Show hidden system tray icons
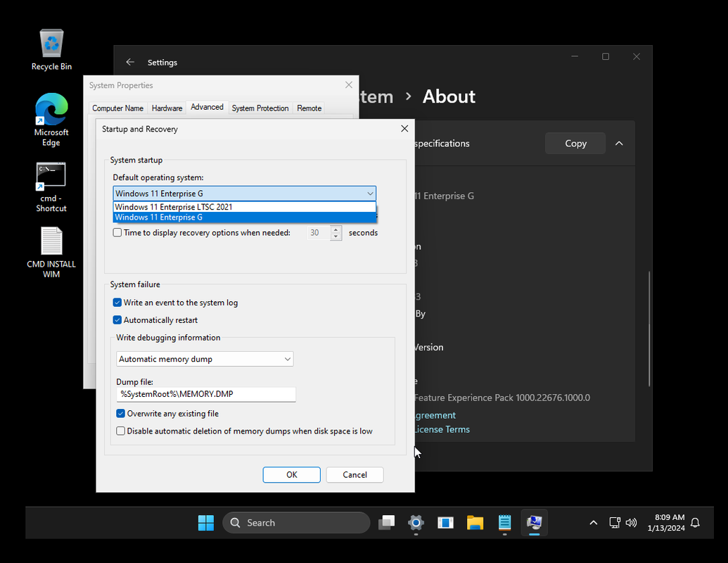Viewport: 728px width, 563px height. pos(594,523)
